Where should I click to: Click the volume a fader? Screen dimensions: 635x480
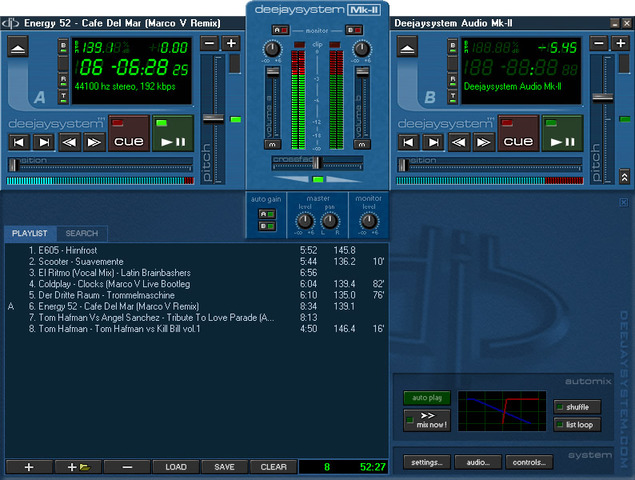pos(272,72)
